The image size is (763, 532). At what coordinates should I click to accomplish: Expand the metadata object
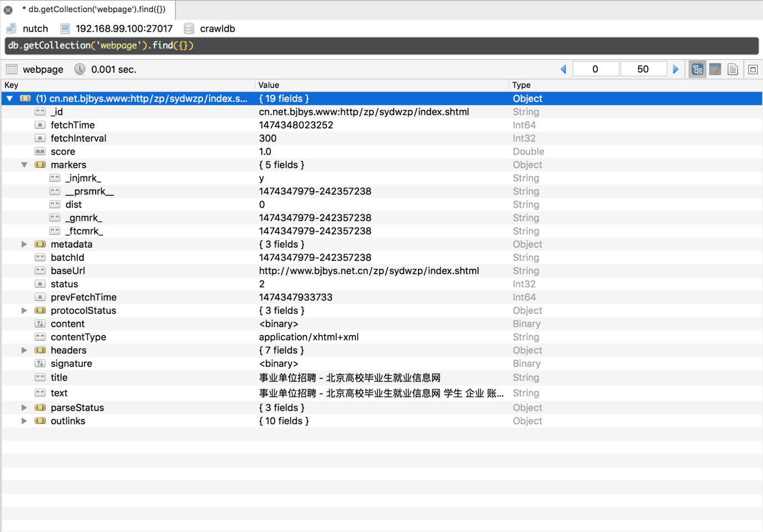tap(24, 244)
